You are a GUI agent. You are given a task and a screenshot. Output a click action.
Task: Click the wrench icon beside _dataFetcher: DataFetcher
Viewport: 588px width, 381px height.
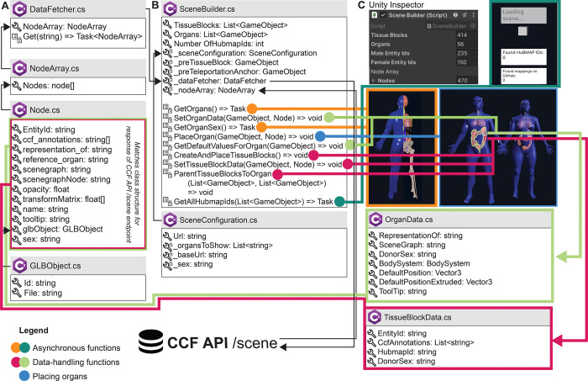167,81
